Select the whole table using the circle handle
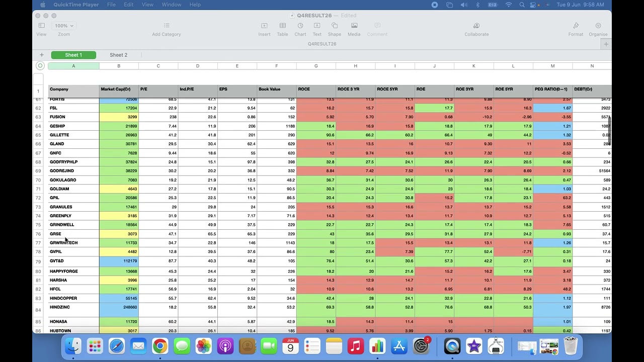The width and height of the screenshot is (644, 362). click(40, 65)
